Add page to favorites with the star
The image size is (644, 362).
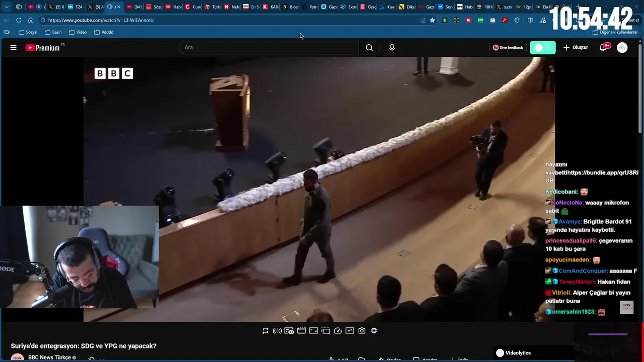(432, 20)
